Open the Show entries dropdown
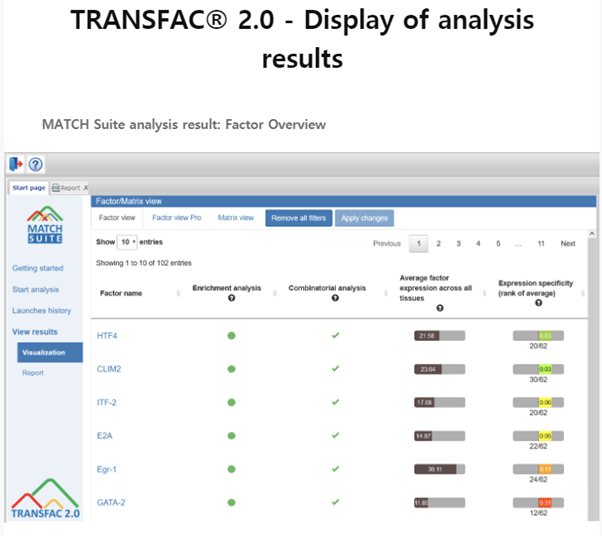602x536 pixels. [127, 242]
